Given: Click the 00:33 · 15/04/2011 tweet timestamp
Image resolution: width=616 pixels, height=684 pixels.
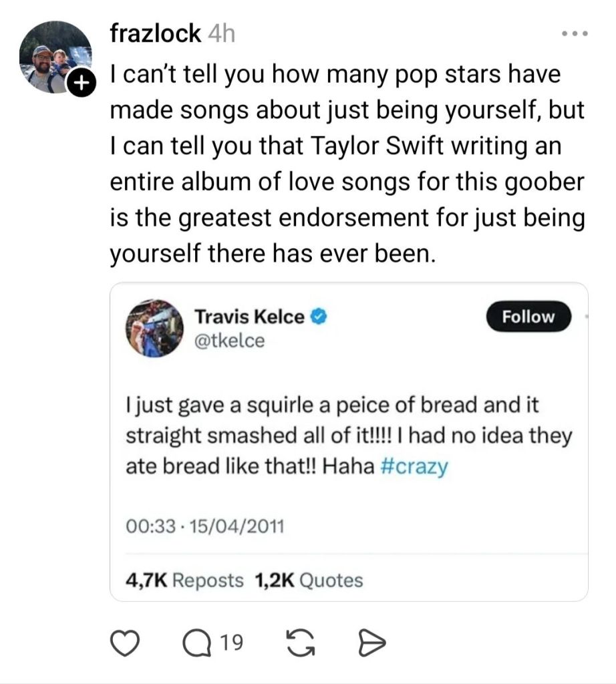Looking at the screenshot, I should click(206, 527).
